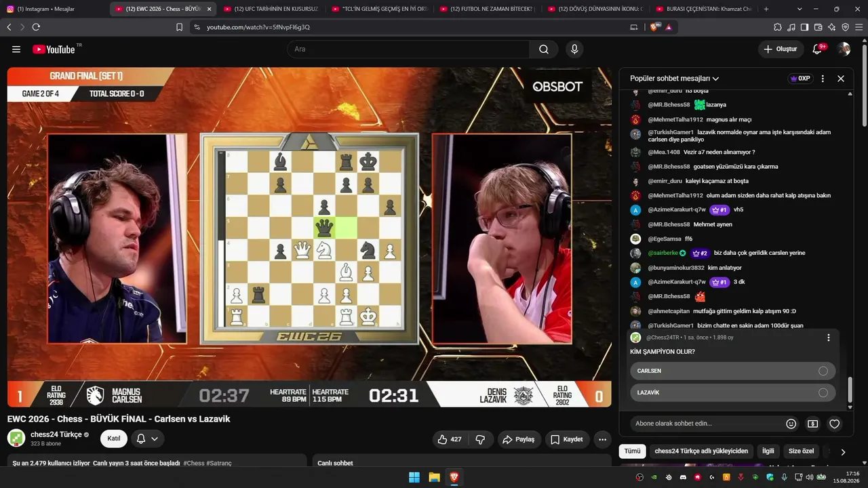Open more video actions ellipsis
The height and width of the screenshot is (488, 868).
tap(602, 439)
